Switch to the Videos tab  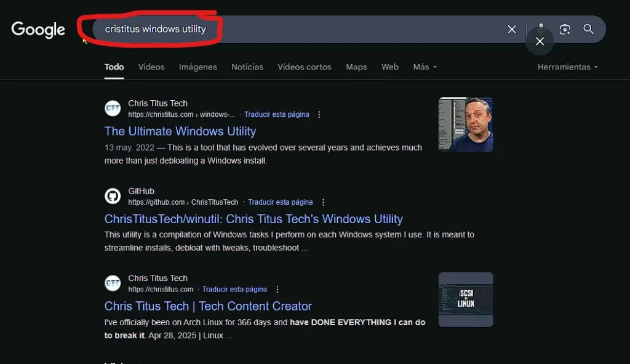tap(151, 67)
